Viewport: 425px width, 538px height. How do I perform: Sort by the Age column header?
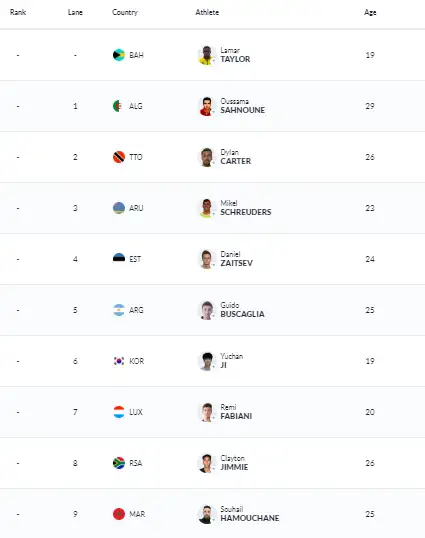pos(370,12)
